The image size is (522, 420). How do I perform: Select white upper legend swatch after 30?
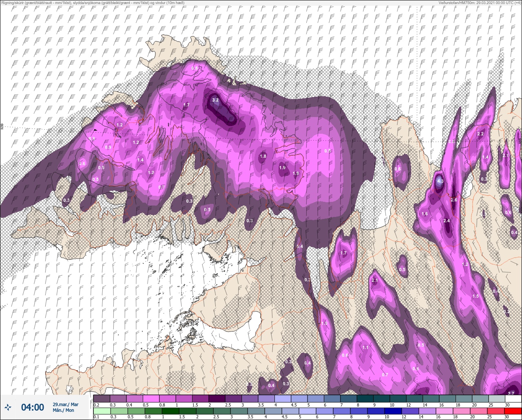tap(513, 398)
